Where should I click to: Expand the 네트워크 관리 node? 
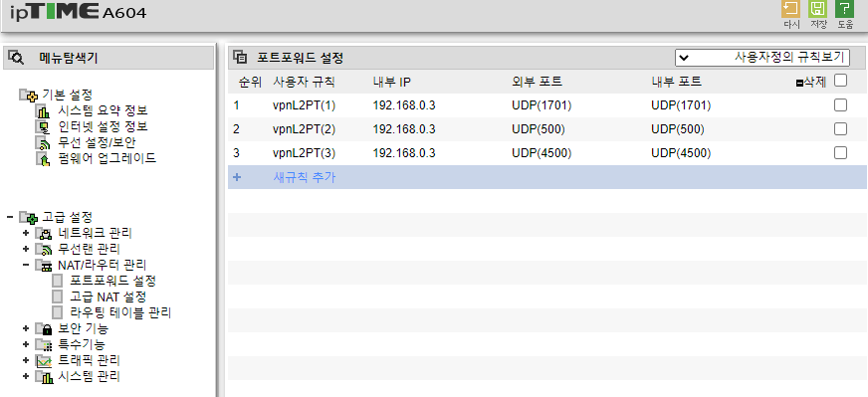pos(26,233)
